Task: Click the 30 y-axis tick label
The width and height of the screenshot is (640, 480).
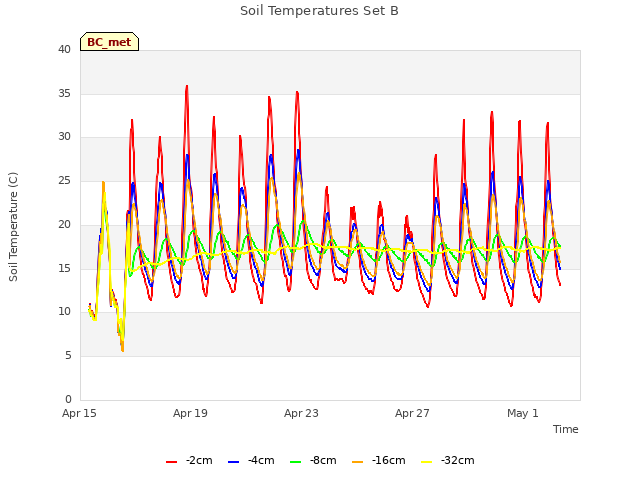Action: (x=64, y=137)
